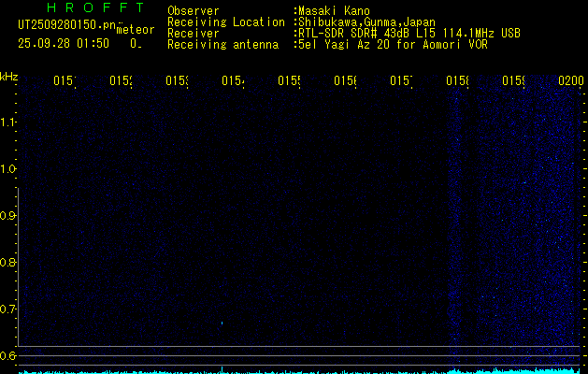
Task: Select RTL-SDR SDR# receiver details text
Action: click(x=409, y=34)
